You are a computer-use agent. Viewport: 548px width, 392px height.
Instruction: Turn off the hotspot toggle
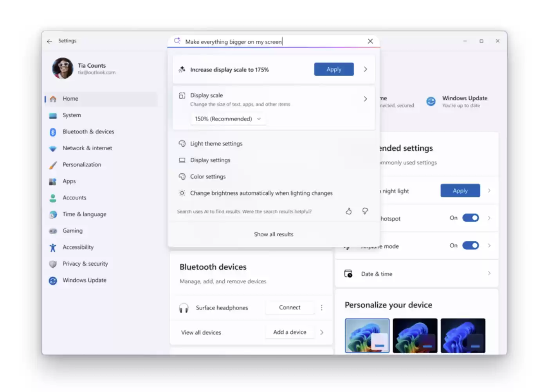tap(470, 218)
